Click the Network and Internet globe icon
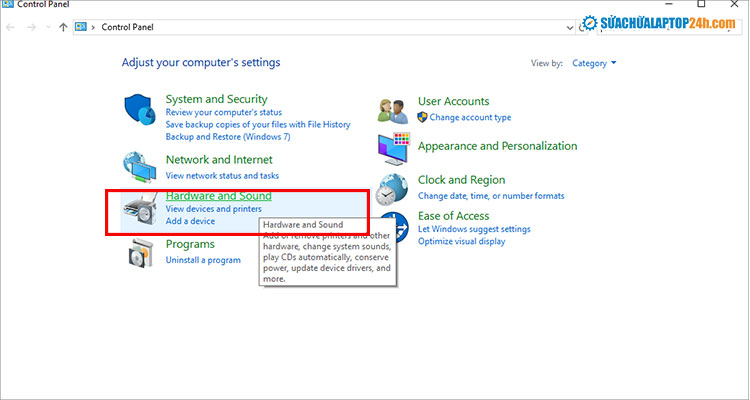The image size is (750, 400). point(140,166)
